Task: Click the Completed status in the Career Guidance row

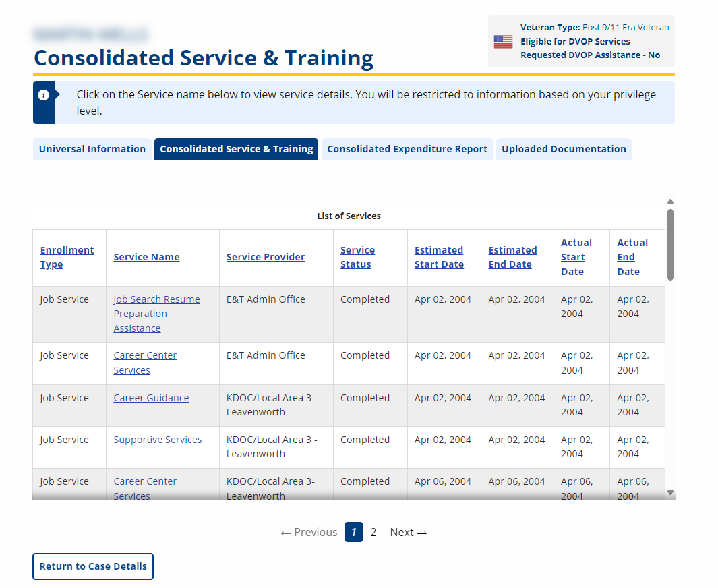Action: pyautogui.click(x=365, y=398)
